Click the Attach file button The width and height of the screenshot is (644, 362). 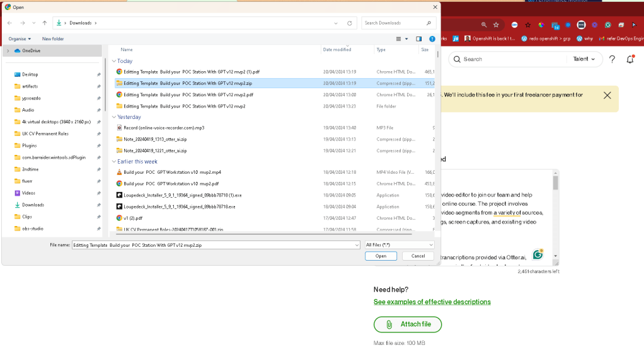point(408,324)
